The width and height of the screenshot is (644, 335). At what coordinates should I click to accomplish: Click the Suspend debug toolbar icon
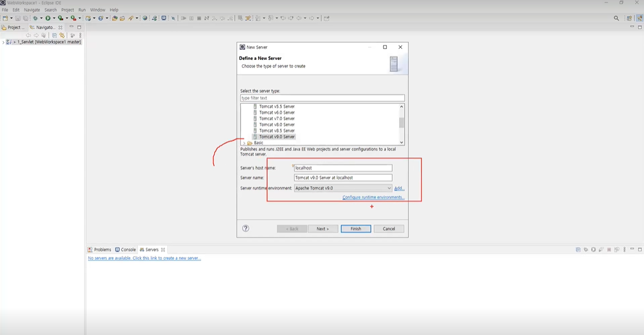[191, 18]
